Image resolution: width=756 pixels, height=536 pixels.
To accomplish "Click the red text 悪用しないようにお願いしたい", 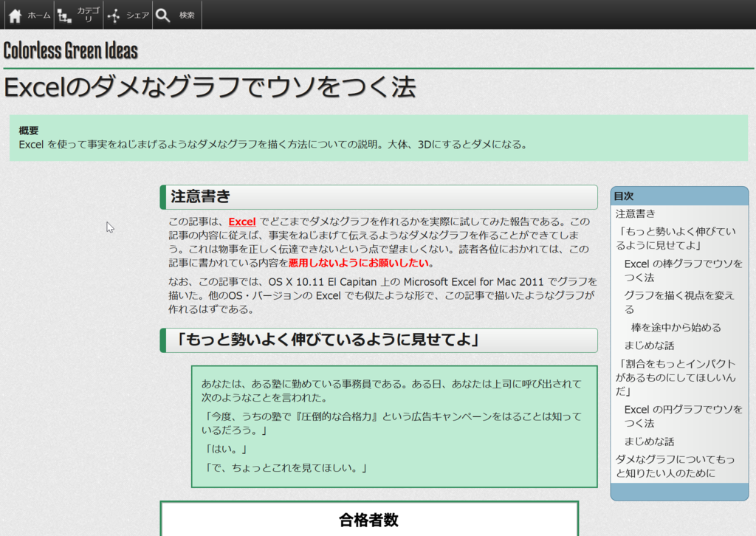I will pyautogui.click(x=359, y=263).
